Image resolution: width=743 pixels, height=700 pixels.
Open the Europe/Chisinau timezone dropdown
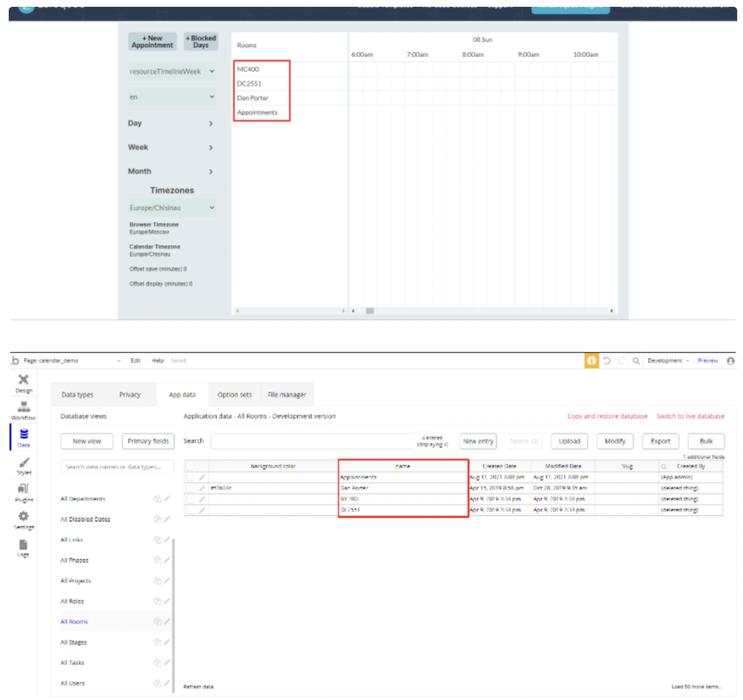pos(172,208)
